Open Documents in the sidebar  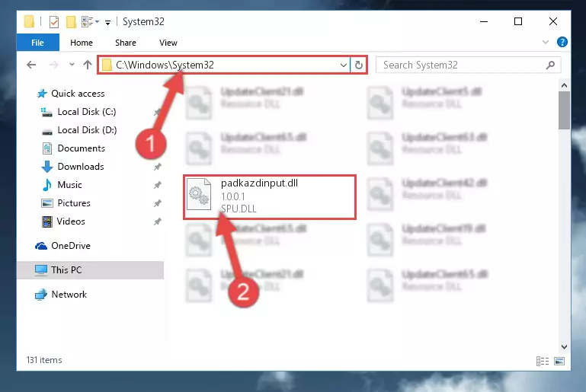pyautogui.click(x=81, y=148)
